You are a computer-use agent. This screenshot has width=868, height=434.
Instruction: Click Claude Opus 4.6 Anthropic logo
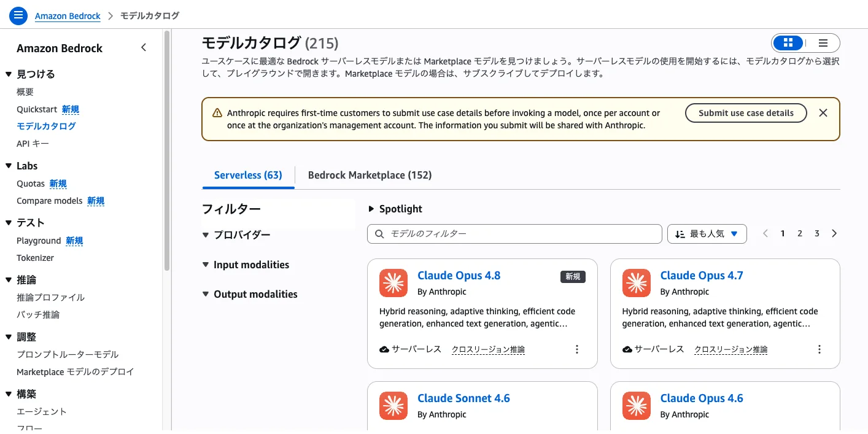pyautogui.click(x=637, y=406)
